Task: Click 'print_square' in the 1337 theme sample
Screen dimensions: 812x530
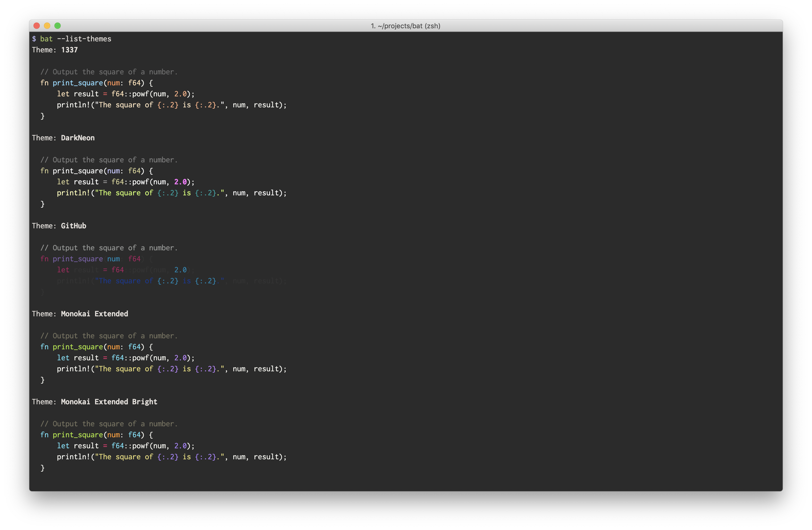Action: tap(77, 83)
